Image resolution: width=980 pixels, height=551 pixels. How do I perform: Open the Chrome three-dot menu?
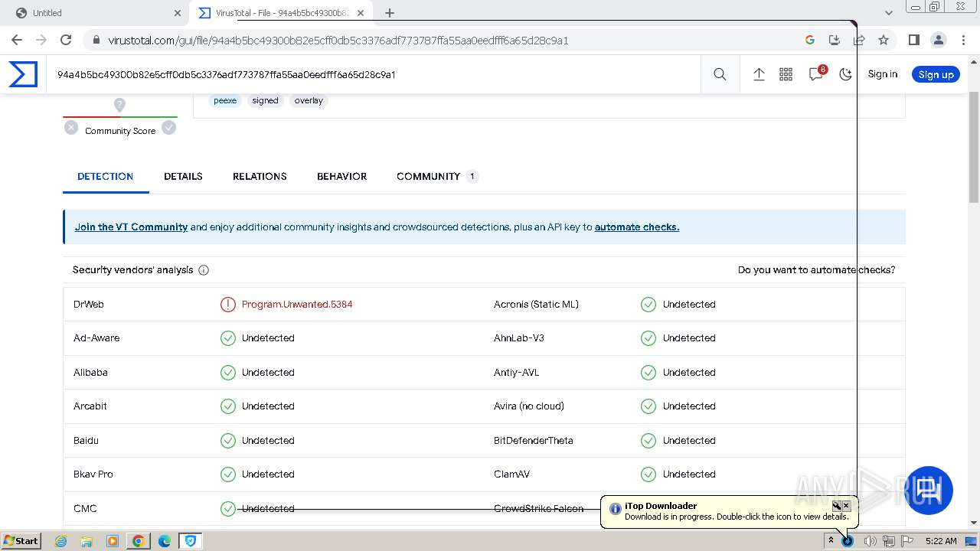tap(963, 40)
